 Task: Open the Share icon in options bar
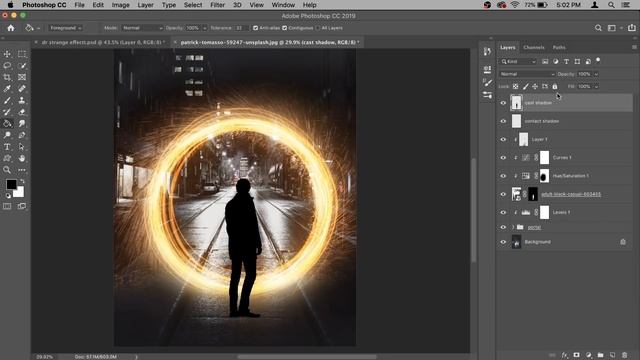point(632,28)
